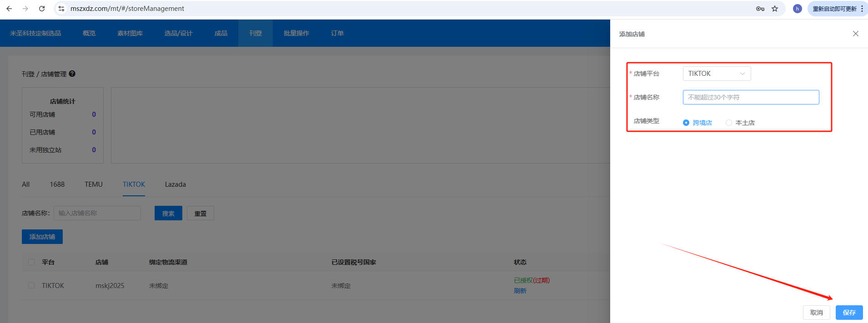The height and width of the screenshot is (323, 868).
Task: Switch to the Lazada tab
Action: pyautogui.click(x=175, y=184)
